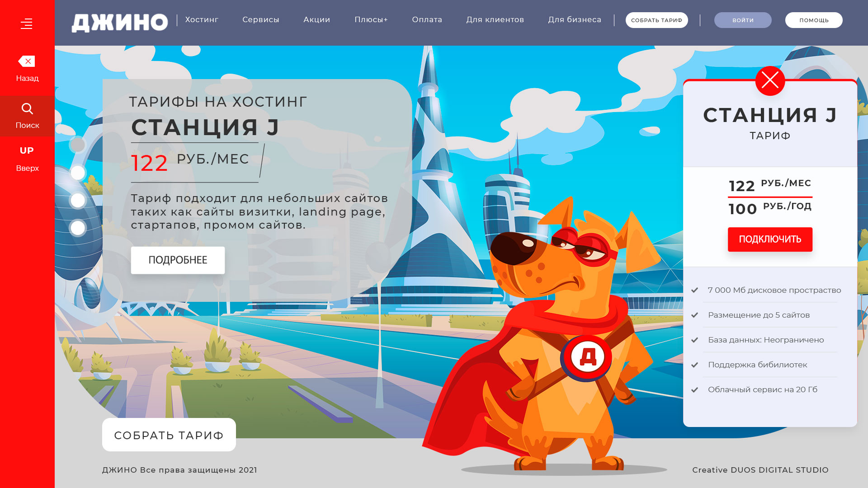868x488 pixels.
Task: Click the Войти login button
Action: (743, 20)
